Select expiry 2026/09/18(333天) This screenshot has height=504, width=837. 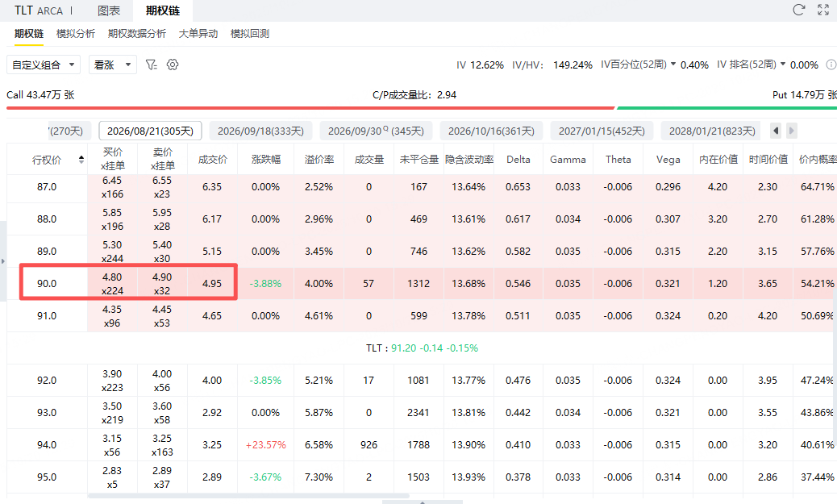coord(260,131)
